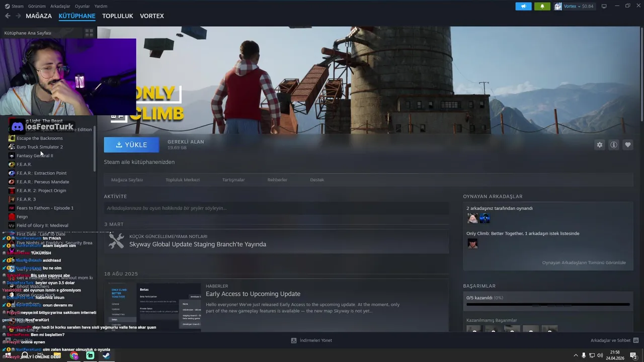Open Chrome from the Windows taskbar
This screenshot has width=644, height=362.
(74, 355)
